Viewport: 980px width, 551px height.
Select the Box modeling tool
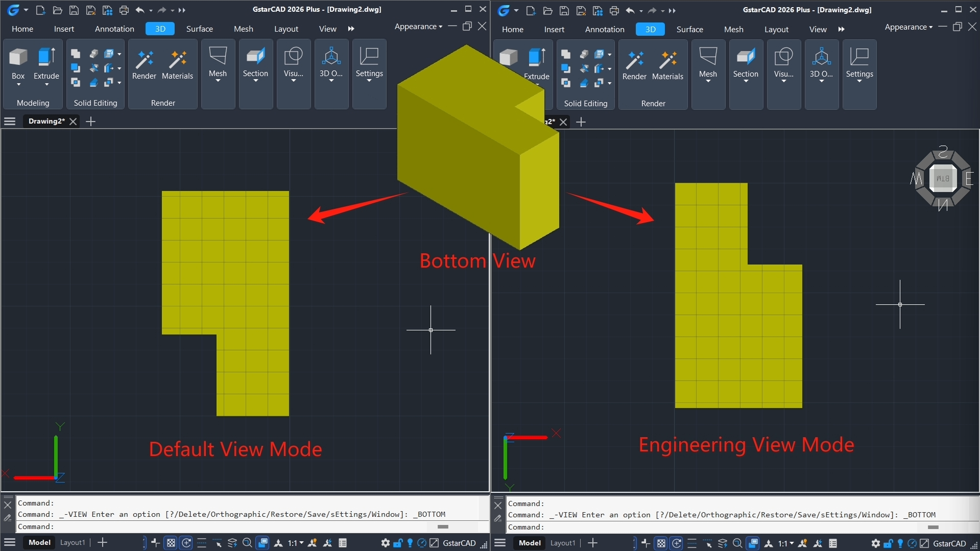18,63
